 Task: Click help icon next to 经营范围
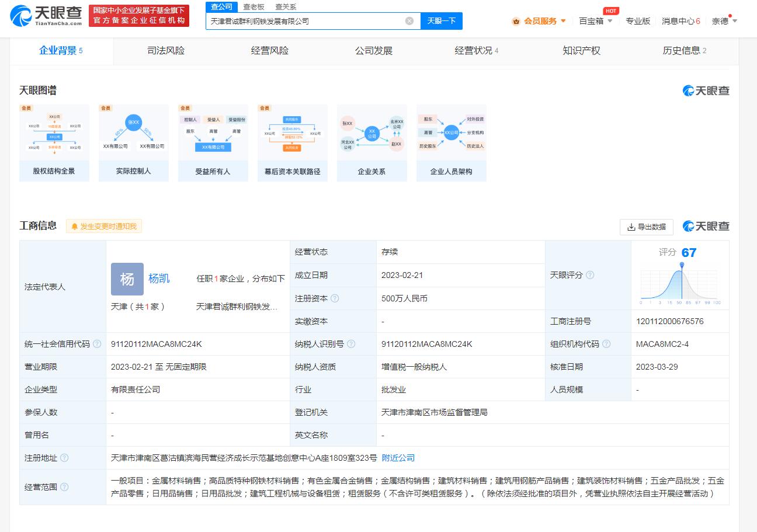tap(64, 487)
